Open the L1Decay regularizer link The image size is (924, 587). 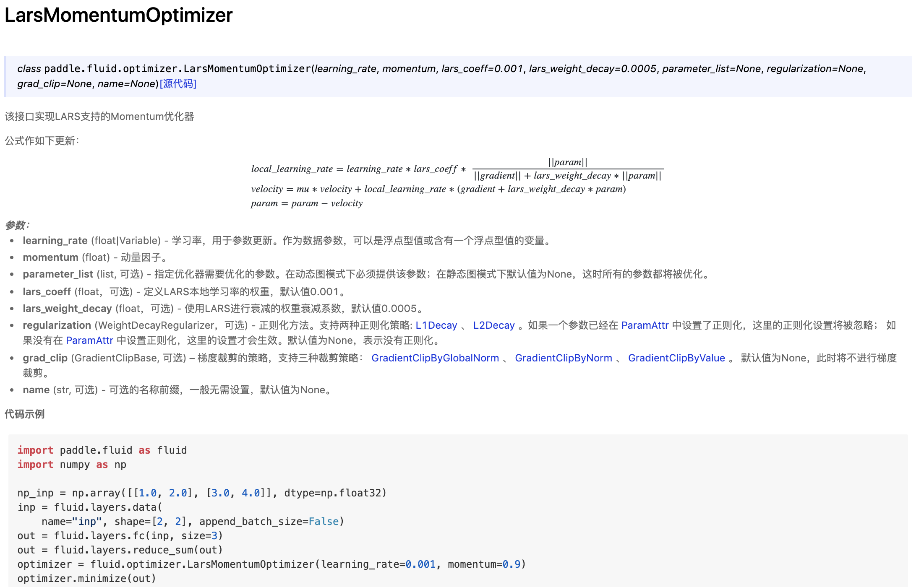(436, 325)
